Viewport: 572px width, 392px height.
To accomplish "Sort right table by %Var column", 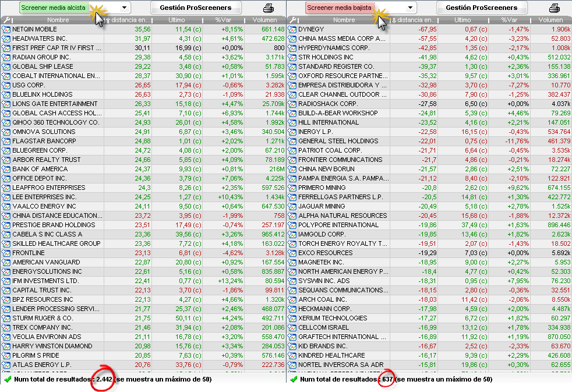I will pos(509,20).
